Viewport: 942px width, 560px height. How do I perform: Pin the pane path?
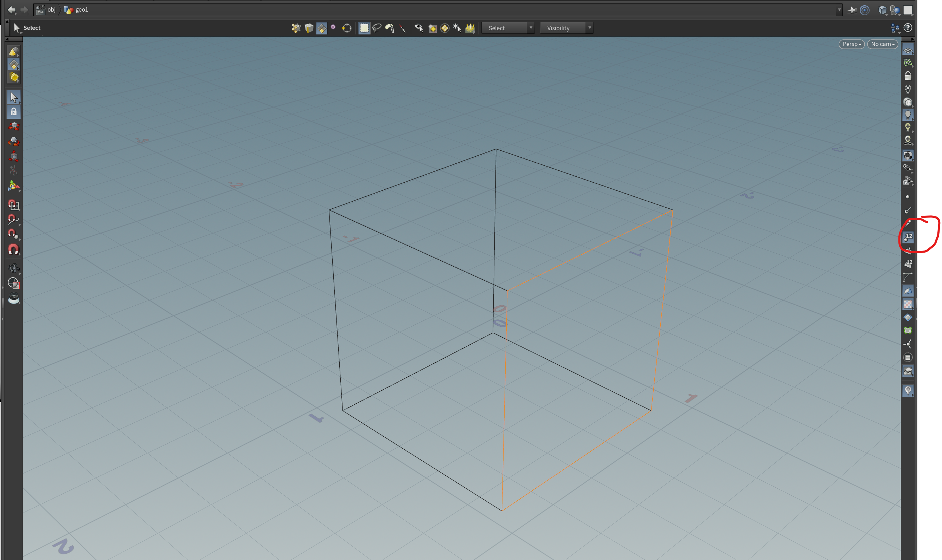852,10
